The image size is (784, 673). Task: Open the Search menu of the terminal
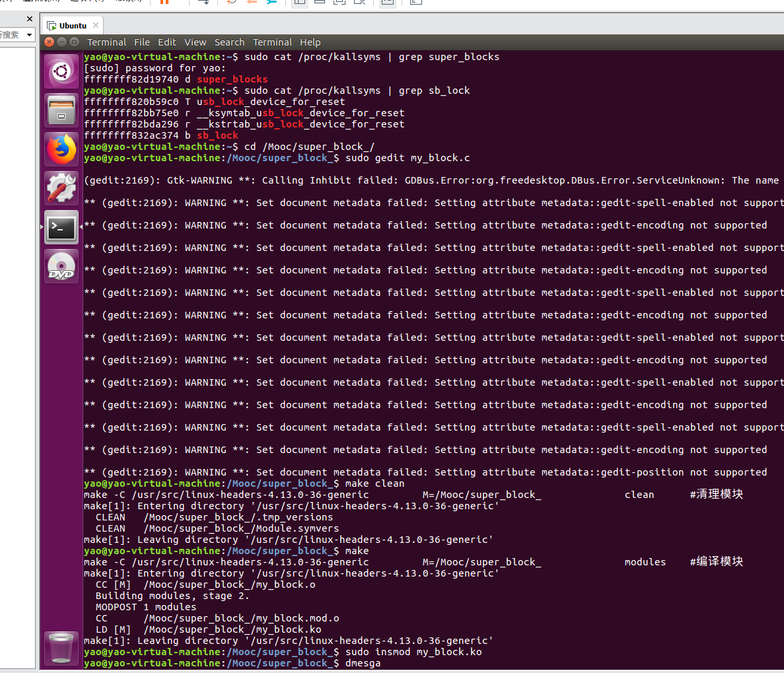pos(229,42)
